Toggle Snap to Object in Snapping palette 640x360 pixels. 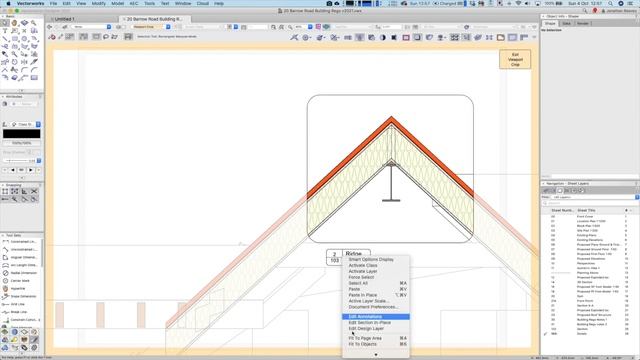pyautogui.click(x=15, y=191)
